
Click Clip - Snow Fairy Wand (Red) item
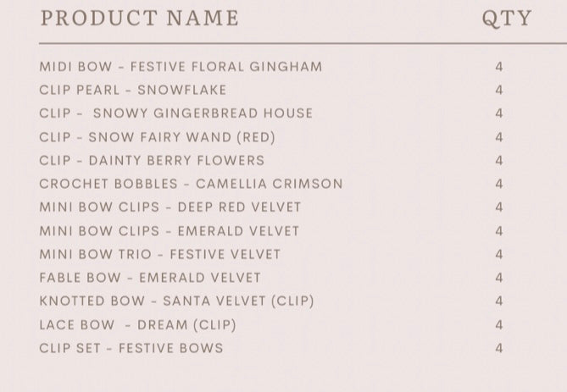coord(158,137)
